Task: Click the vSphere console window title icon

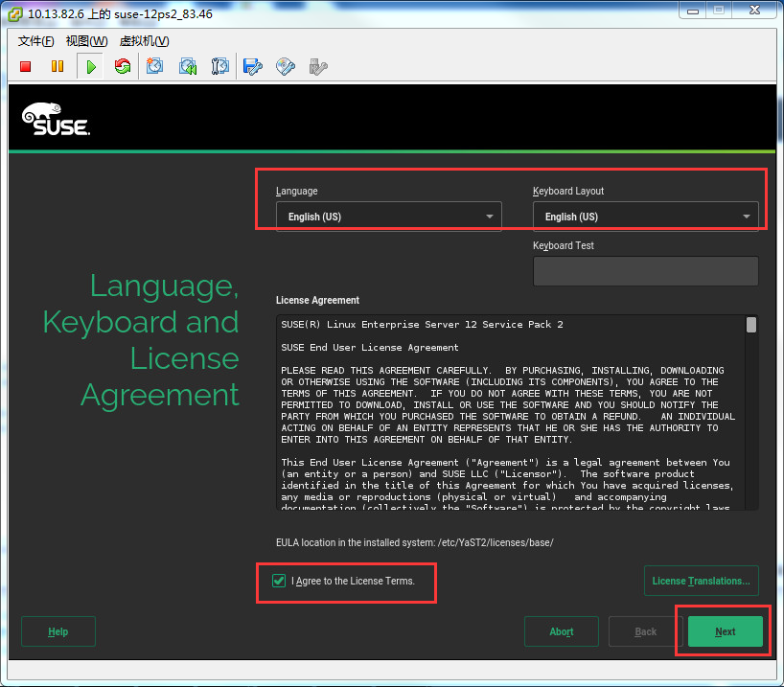Action: pyautogui.click(x=15, y=14)
